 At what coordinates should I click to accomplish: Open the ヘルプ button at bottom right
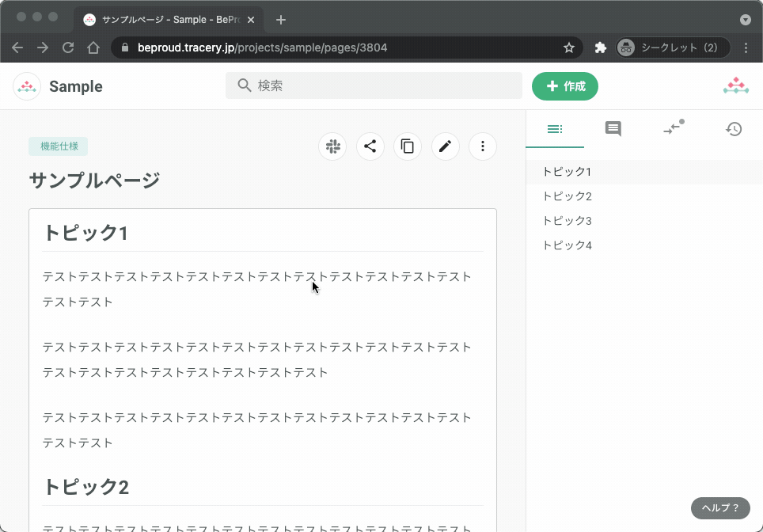[719, 507]
